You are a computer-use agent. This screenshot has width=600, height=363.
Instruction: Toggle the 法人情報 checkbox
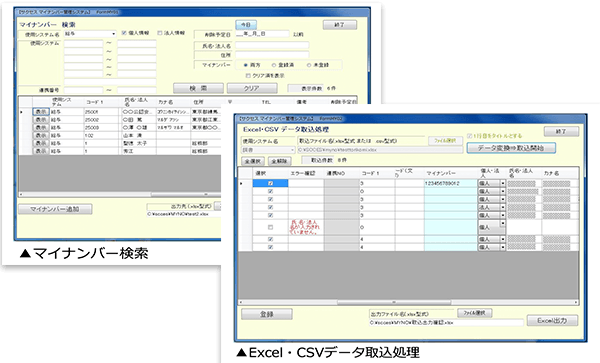tap(160, 33)
